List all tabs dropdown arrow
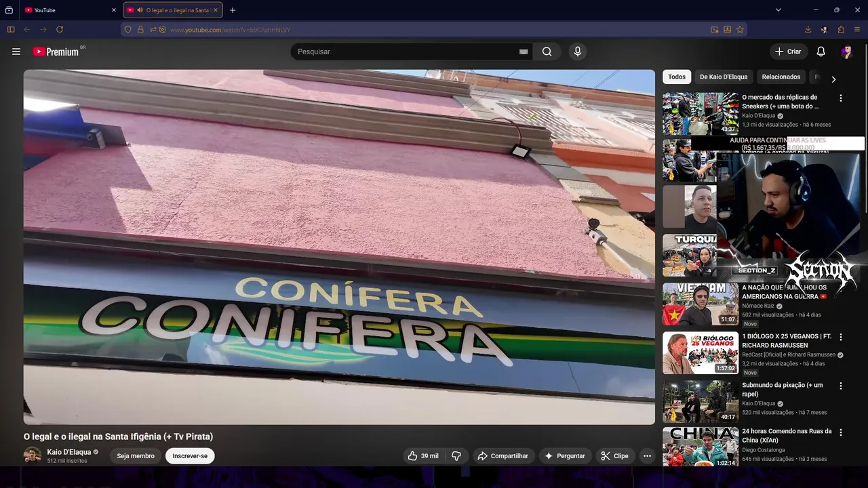The image size is (868, 488). 778,10
